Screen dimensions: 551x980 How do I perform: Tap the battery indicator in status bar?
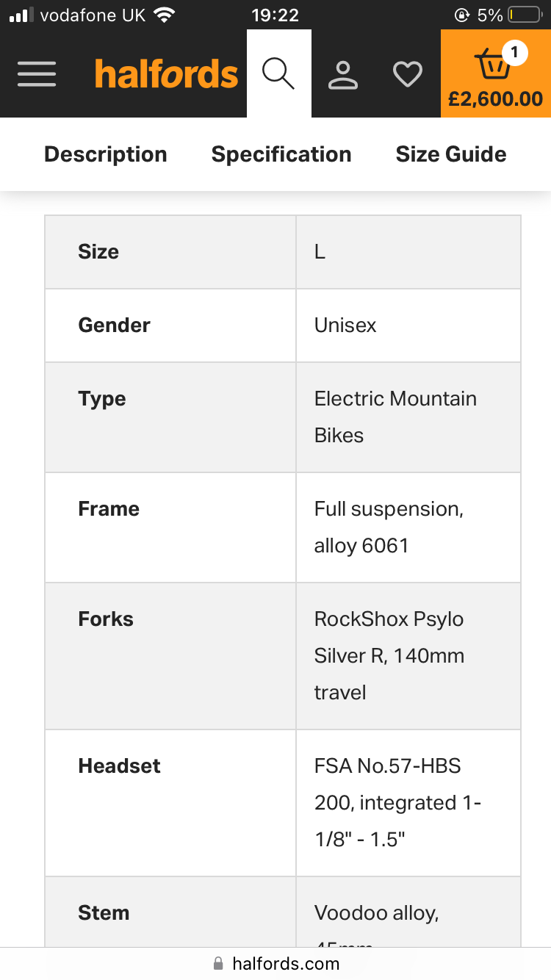(524, 15)
